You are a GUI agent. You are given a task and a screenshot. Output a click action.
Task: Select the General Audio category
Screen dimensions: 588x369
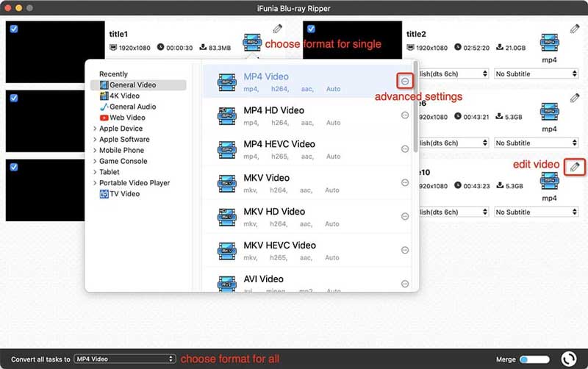[132, 107]
